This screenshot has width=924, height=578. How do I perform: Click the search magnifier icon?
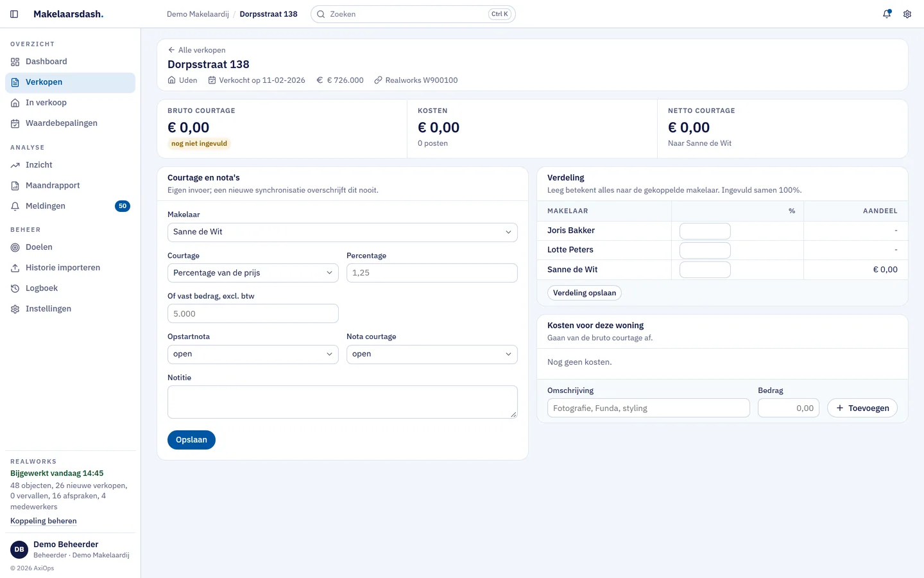tap(321, 14)
